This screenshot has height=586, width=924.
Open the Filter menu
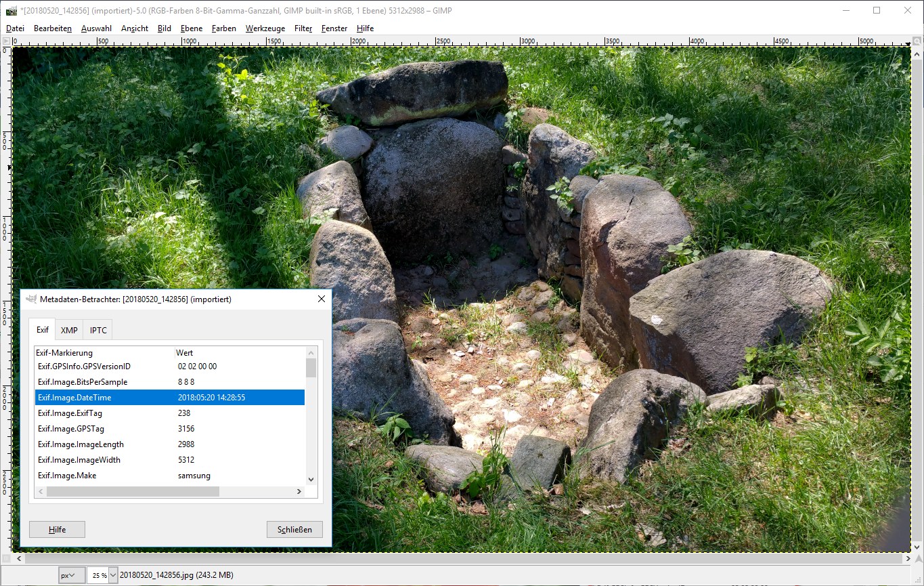[303, 28]
